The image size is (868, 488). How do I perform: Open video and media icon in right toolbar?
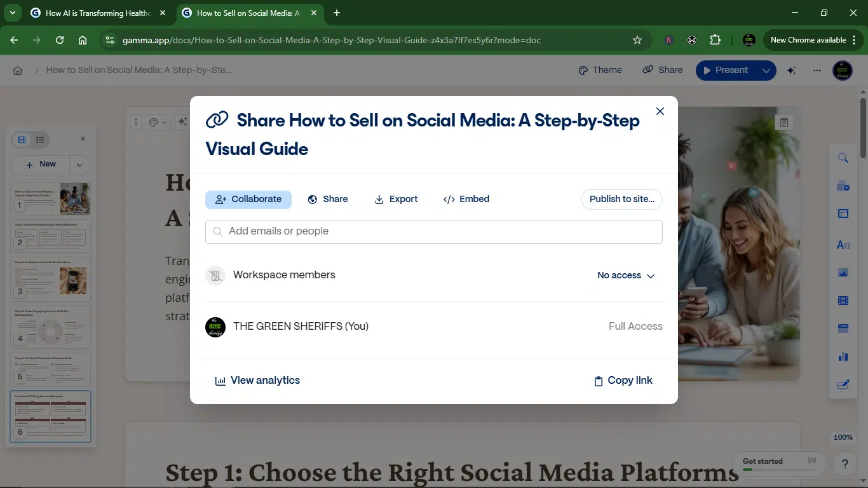click(x=843, y=301)
